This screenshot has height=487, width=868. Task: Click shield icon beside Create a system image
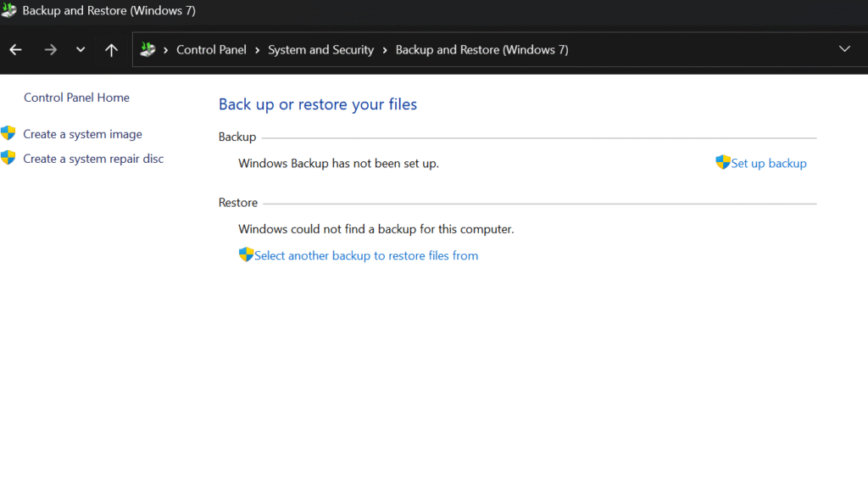(8, 133)
